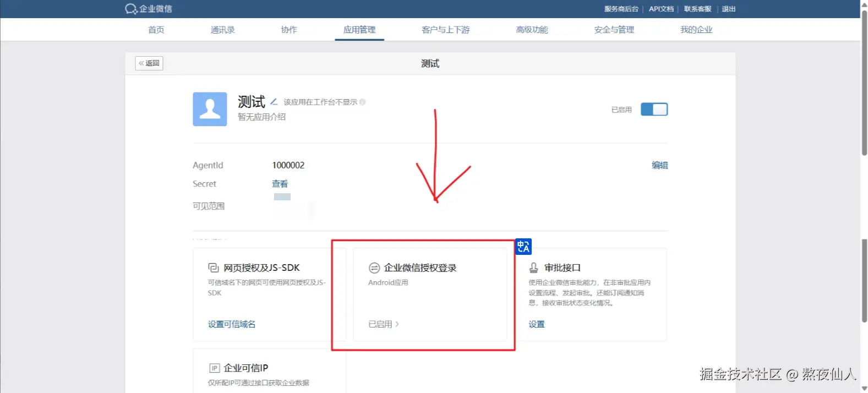Click the blue translate extension icon

click(x=523, y=247)
